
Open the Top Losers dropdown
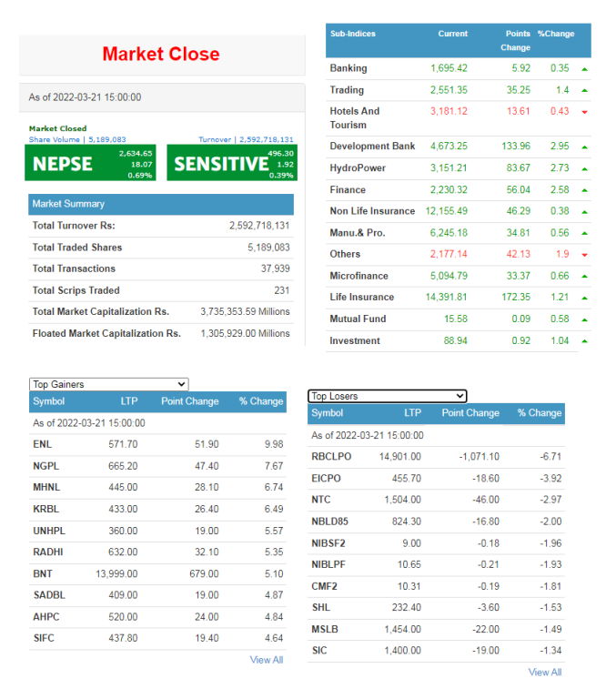(x=388, y=396)
